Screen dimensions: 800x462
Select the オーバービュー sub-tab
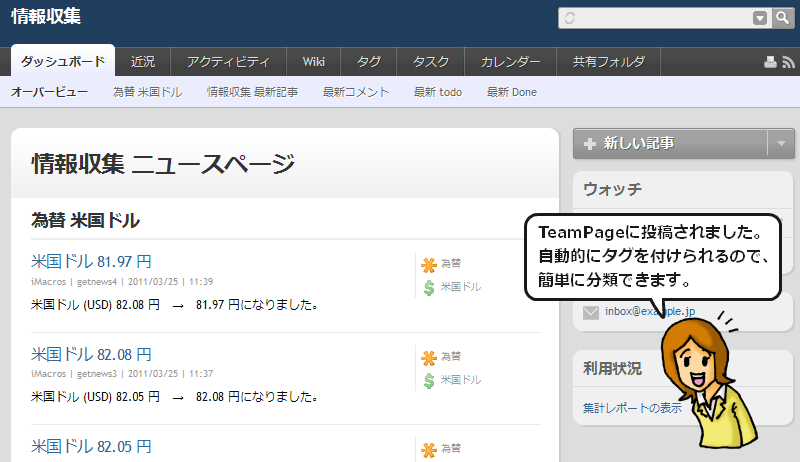(x=49, y=92)
